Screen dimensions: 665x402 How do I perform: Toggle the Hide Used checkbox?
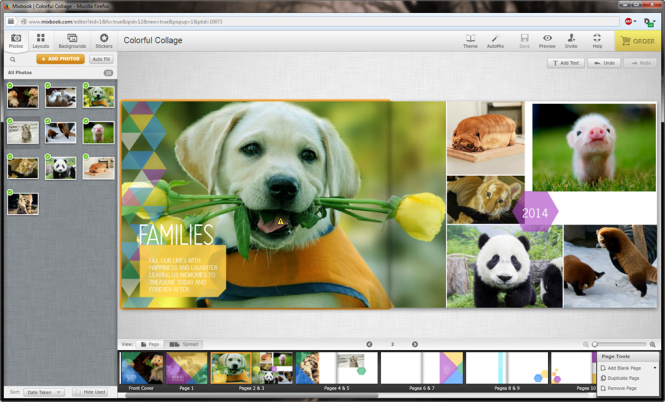77,392
